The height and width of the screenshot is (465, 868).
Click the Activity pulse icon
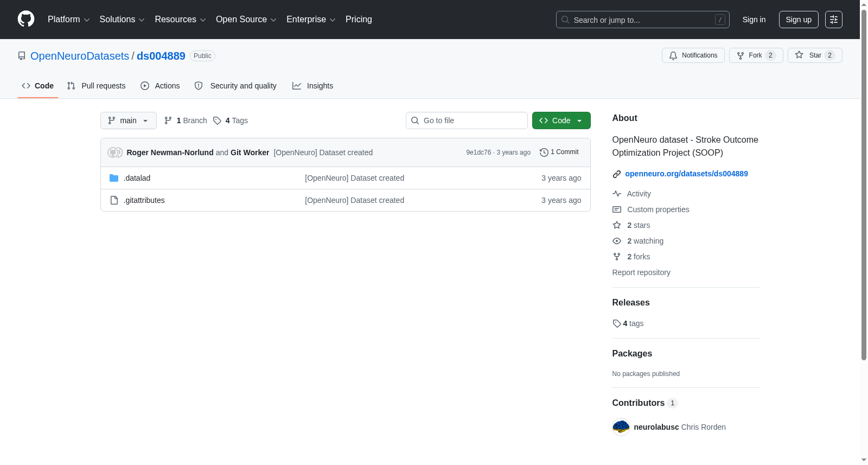tap(617, 194)
